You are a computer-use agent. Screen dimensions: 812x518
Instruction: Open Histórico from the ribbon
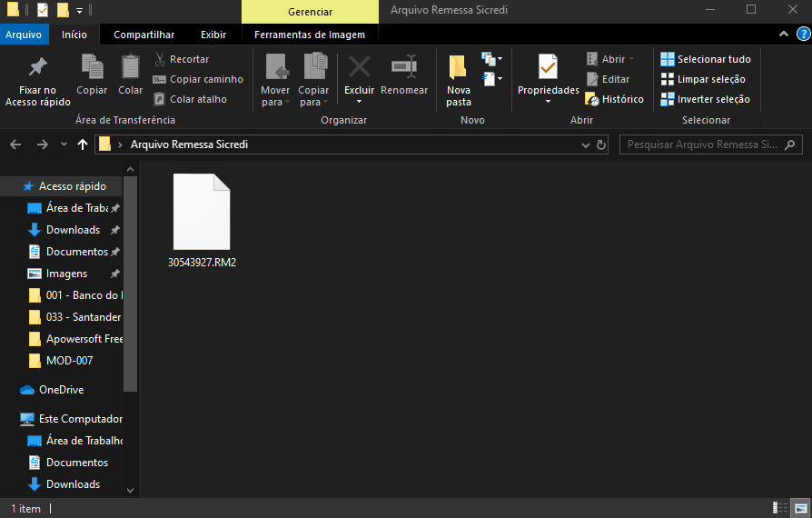[615, 99]
